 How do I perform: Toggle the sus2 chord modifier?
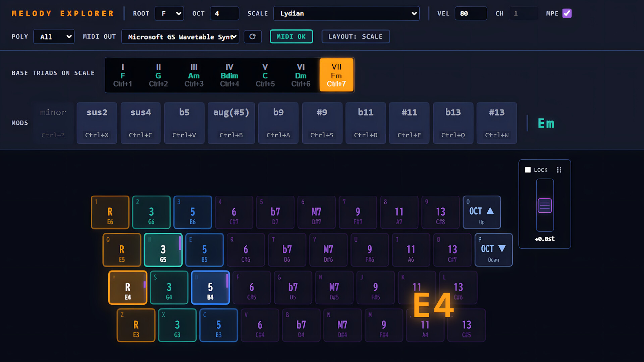97,123
